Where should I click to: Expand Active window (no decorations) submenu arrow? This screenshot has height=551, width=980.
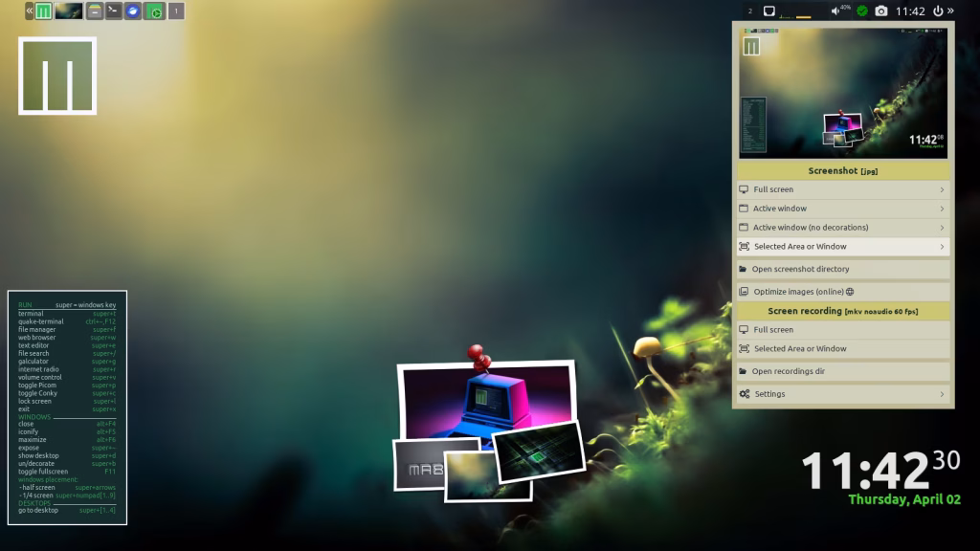[942, 228]
